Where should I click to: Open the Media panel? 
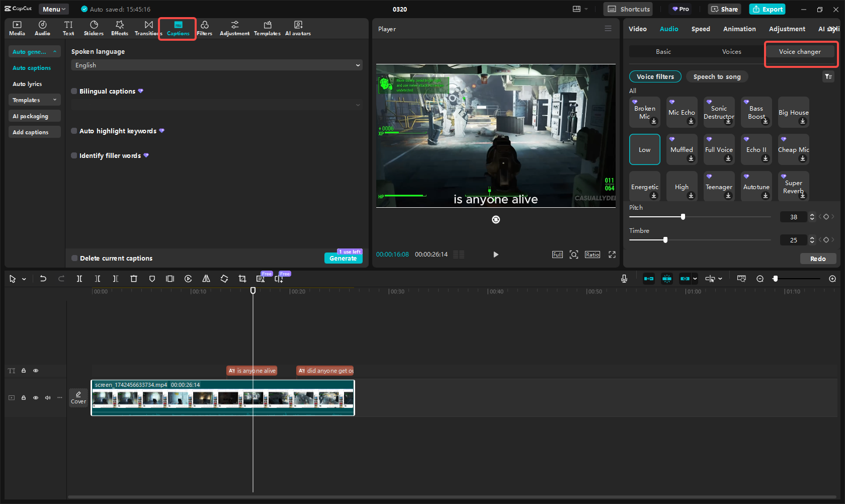[17, 28]
